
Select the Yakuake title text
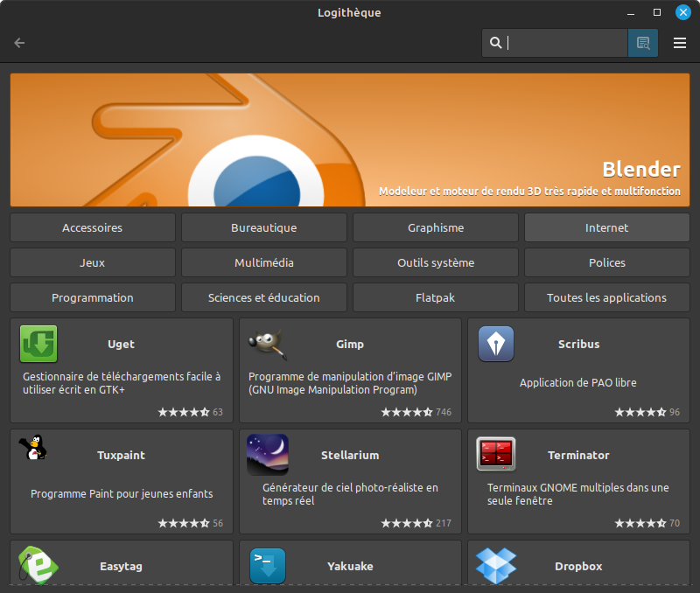[x=350, y=566]
